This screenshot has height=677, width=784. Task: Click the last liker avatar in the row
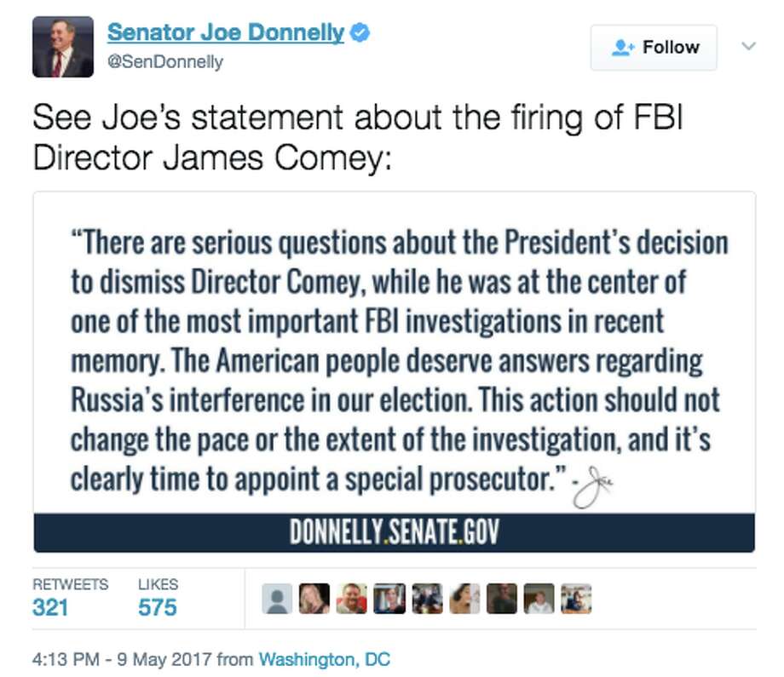click(576, 599)
